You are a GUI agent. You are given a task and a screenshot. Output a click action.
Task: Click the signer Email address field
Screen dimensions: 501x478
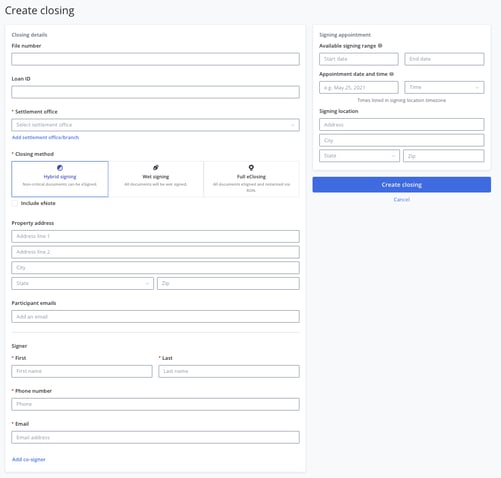(155, 437)
